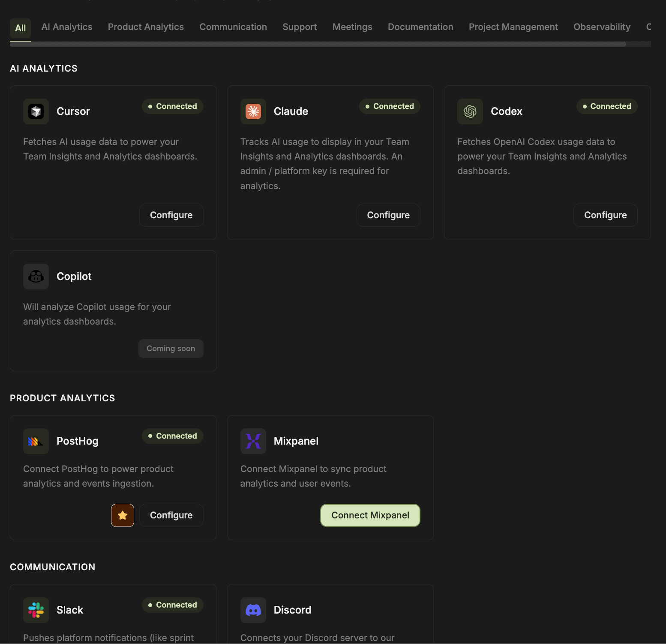
Task: Click 'Fetches AI usage data' Cursor description
Action: click(110, 149)
